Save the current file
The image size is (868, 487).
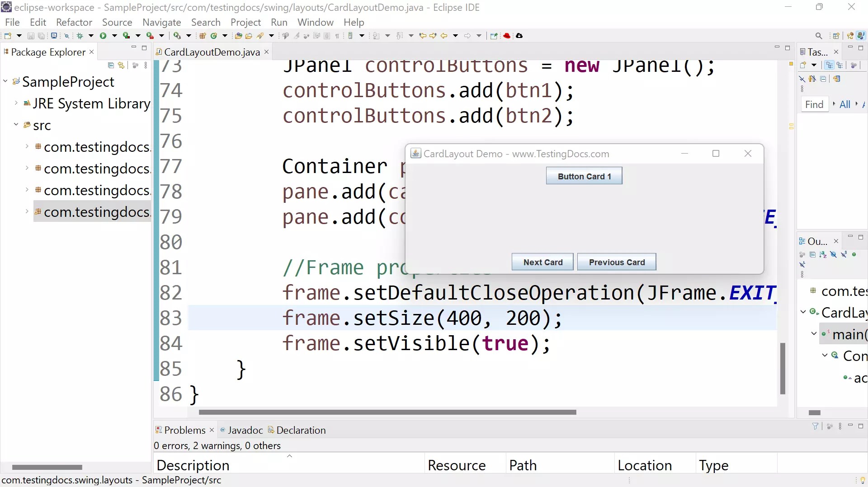coord(30,36)
